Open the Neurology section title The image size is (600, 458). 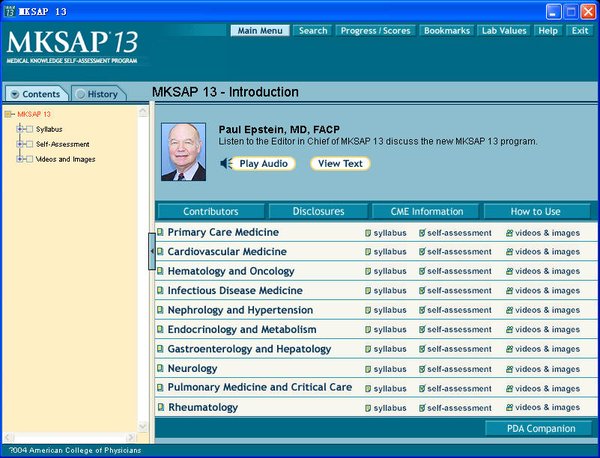(192, 368)
